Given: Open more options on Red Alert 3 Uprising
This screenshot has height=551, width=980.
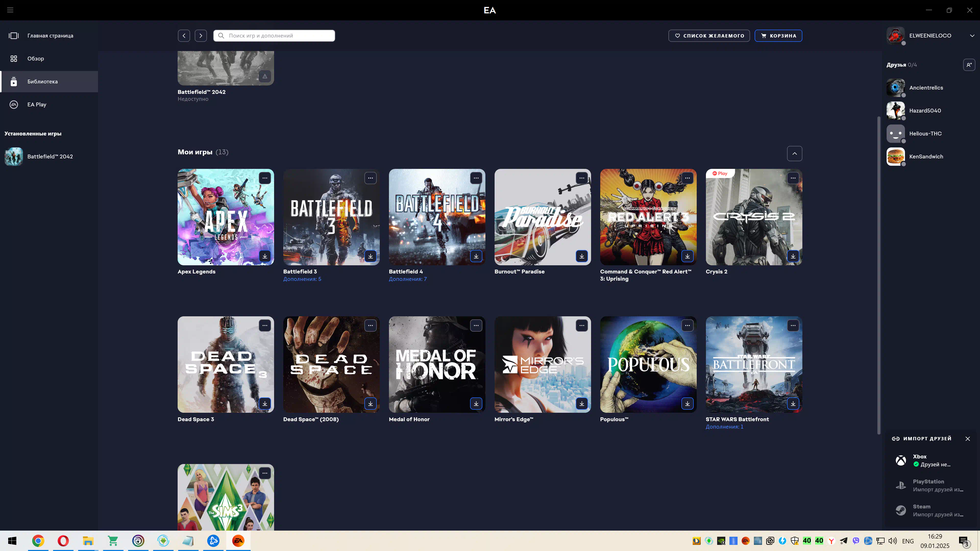Looking at the screenshot, I should [688, 178].
